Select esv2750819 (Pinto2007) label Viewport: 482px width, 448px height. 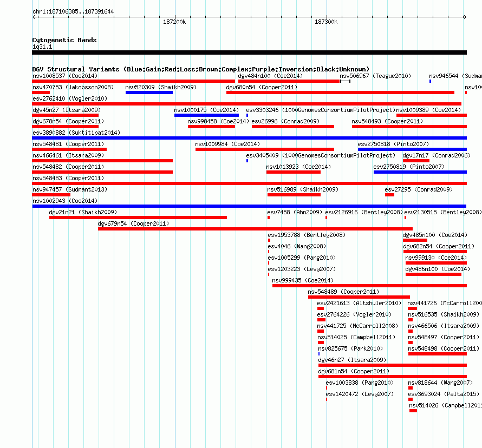pyautogui.click(x=409, y=167)
